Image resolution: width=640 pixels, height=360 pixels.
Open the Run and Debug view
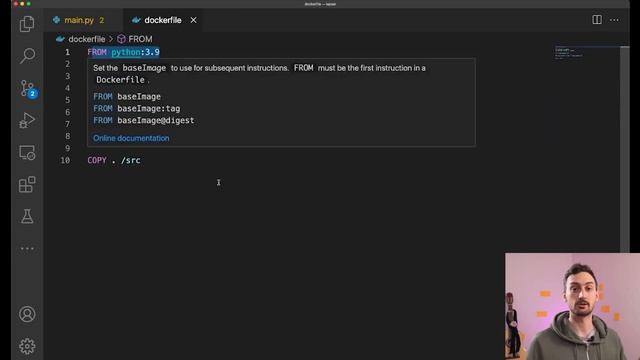[x=27, y=120]
